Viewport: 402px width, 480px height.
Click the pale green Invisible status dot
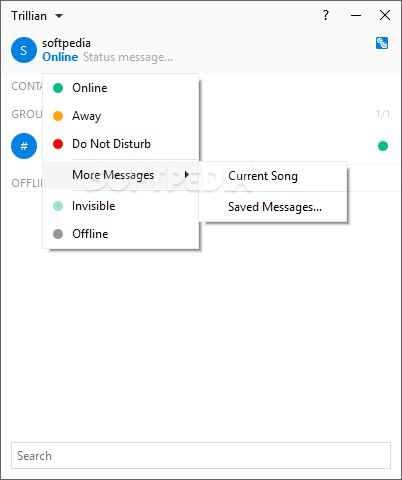(x=58, y=206)
